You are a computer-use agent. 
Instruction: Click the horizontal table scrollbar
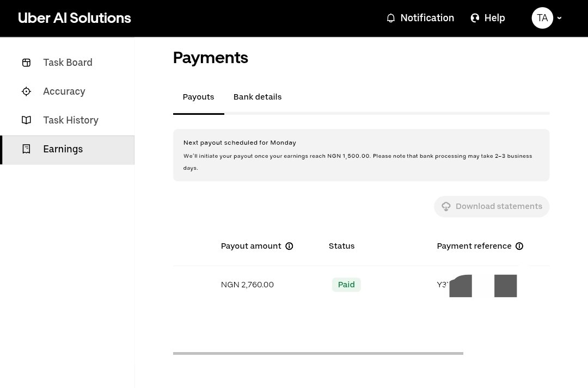pyautogui.click(x=318, y=354)
